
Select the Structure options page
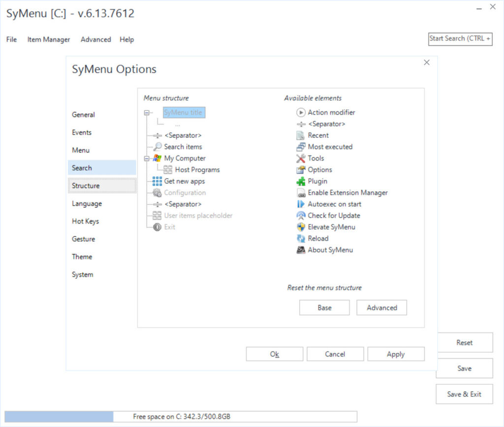102,186
